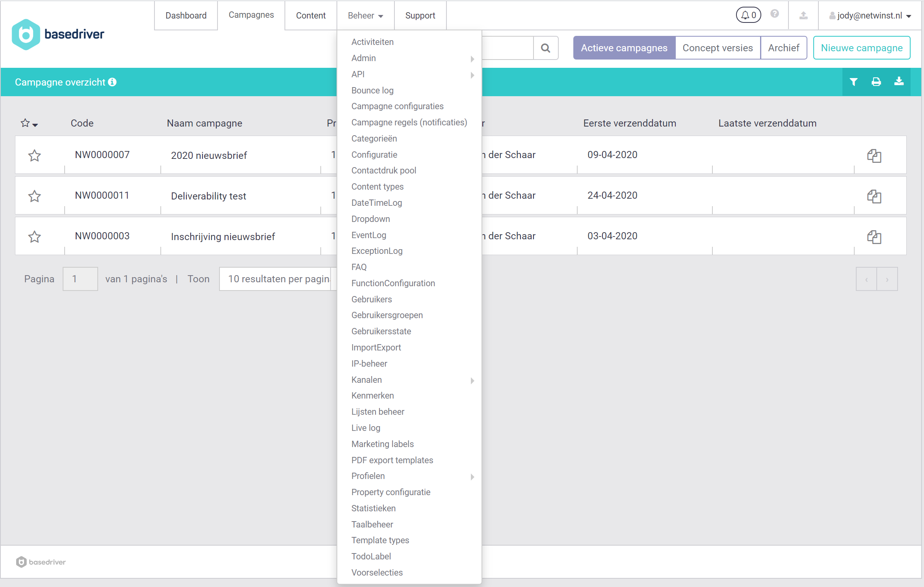Copy the Deliverability test campaign

[874, 196]
